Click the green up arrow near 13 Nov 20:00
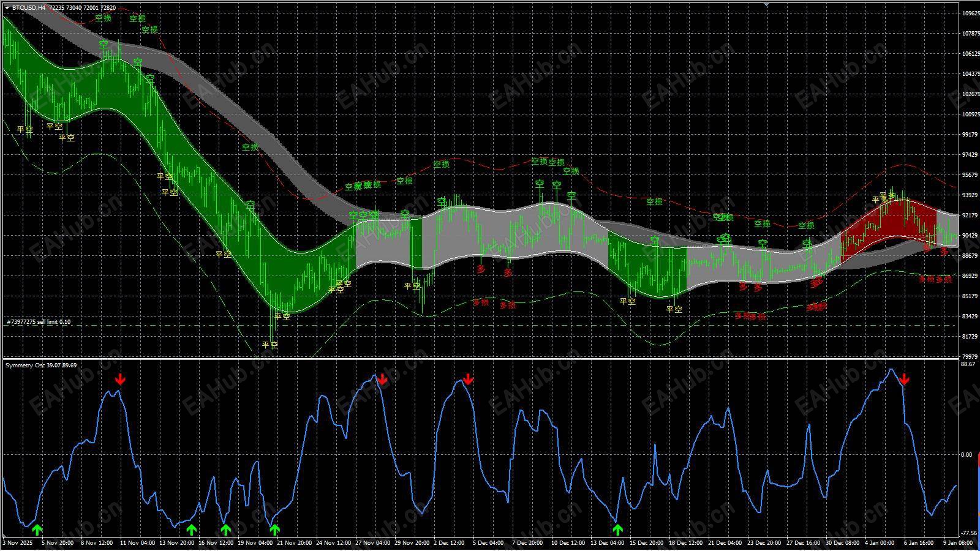 [x=191, y=530]
